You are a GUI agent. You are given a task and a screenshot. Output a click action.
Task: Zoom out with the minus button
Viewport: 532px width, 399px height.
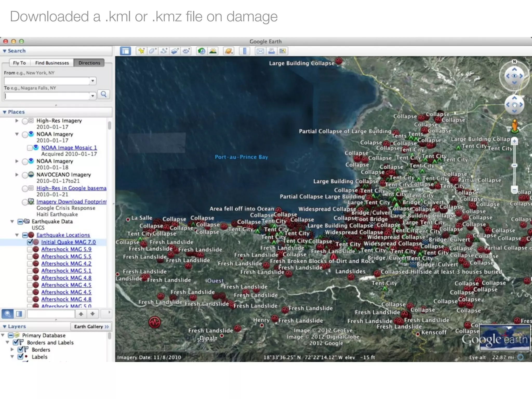click(x=514, y=189)
